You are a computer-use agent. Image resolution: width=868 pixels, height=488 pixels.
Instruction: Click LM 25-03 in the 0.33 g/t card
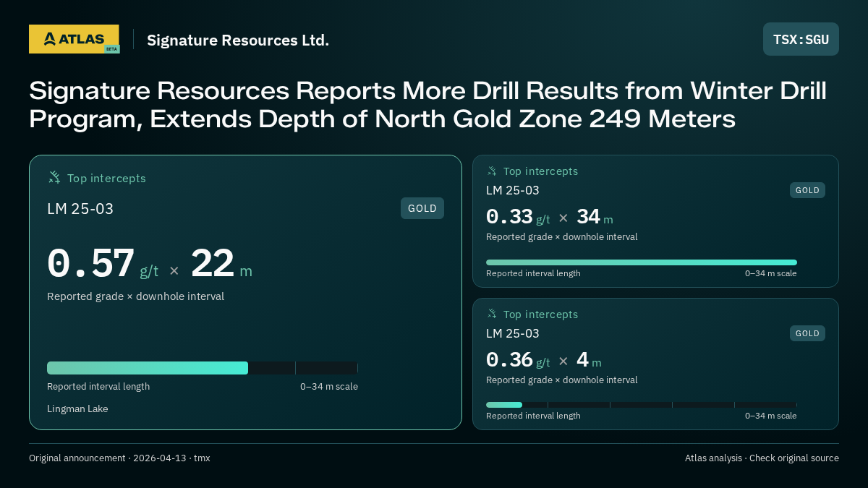(x=513, y=191)
